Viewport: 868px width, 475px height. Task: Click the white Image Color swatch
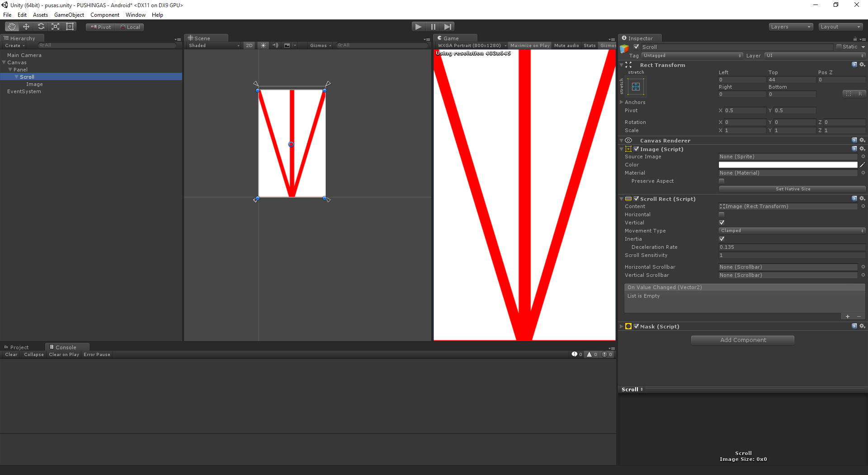788,165
